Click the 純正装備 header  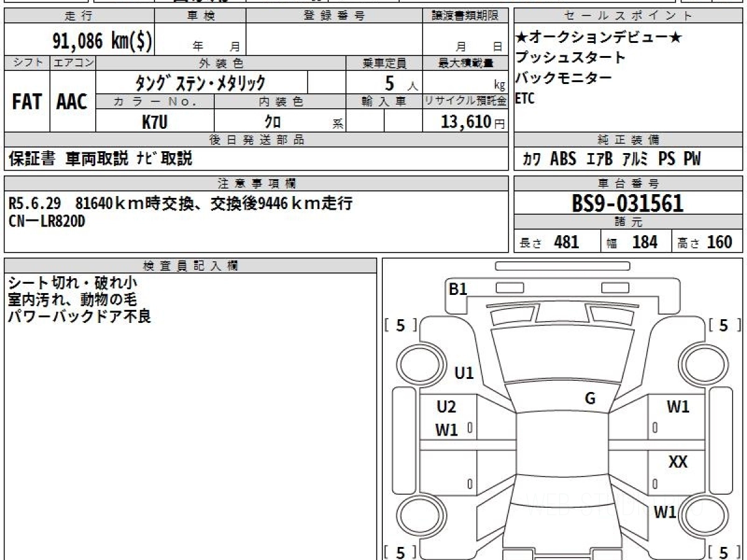click(x=628, y=140)
